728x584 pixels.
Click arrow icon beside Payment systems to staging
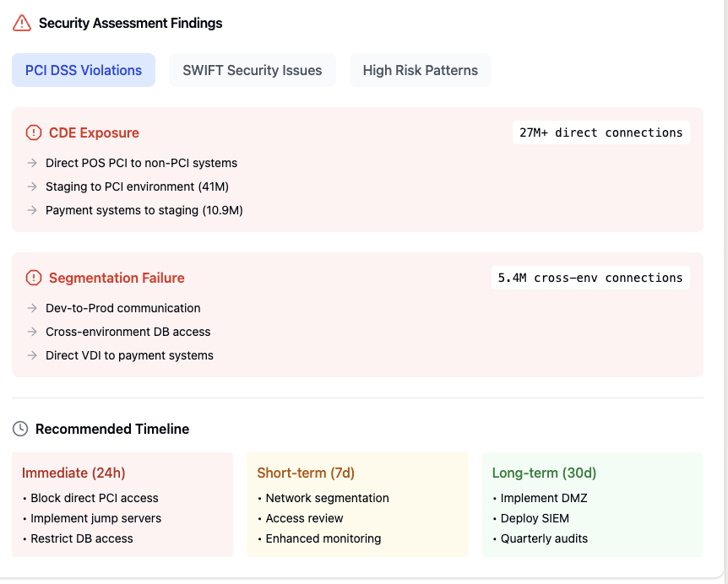tap(32, 210)
